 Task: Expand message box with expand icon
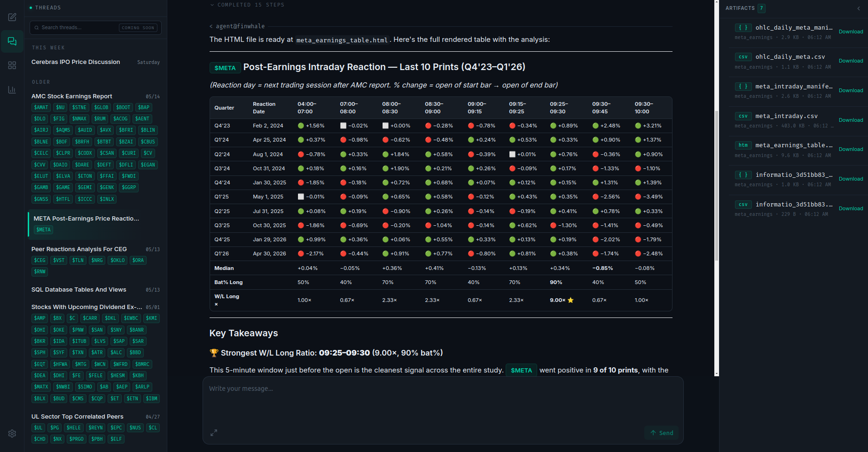[214, 432]
